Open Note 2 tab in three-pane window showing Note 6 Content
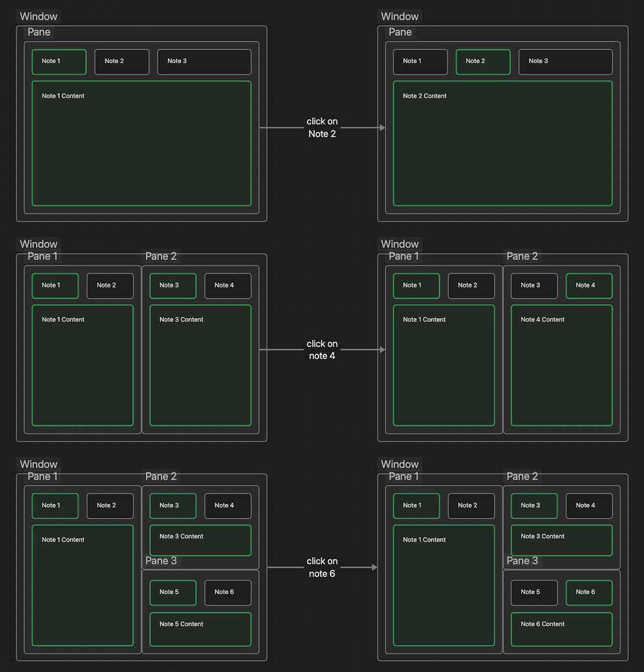This screenshot has height=672, width=644. pyautogui.click(x=472, y=506)
